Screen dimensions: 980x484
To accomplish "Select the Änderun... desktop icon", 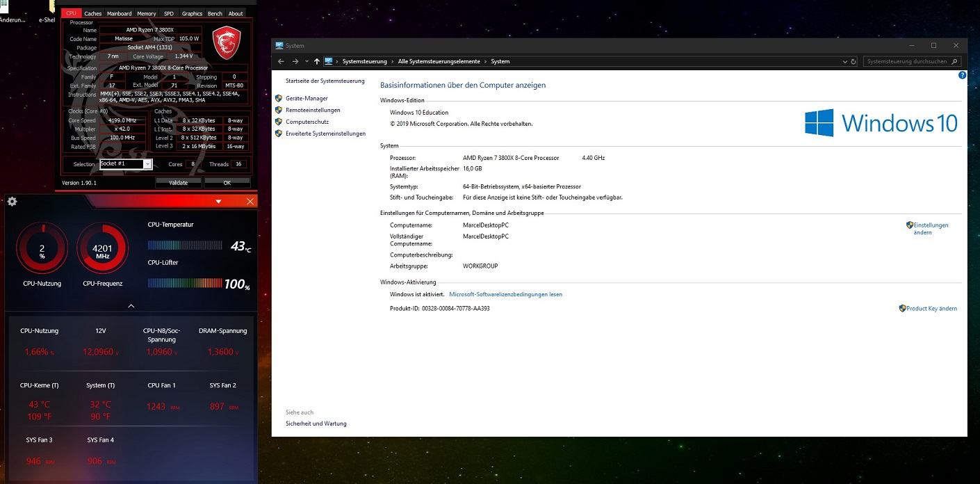I will click(x=12, y=13).
